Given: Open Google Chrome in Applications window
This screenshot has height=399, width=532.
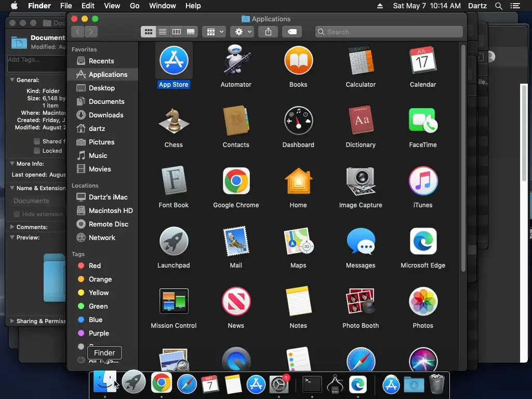Looking at the screenshot, I should [x=236, y=181].
